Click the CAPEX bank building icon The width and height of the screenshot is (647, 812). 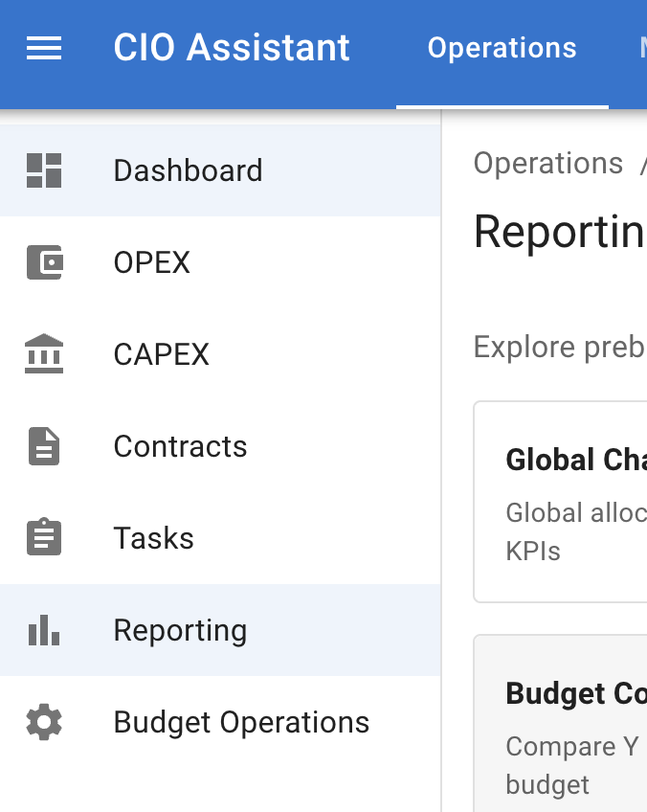click(44, 354)
